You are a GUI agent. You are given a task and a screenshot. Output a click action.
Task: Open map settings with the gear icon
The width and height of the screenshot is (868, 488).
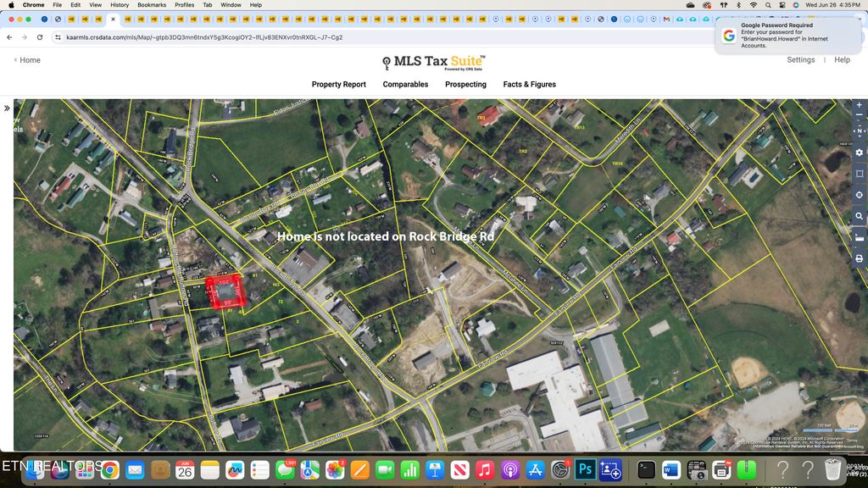(x=859, y=152)
